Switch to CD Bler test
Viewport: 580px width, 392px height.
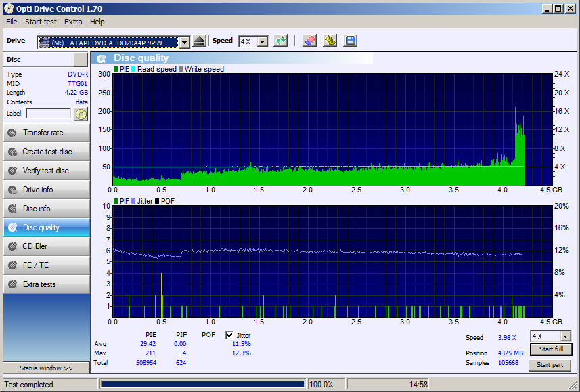point(47,246)
